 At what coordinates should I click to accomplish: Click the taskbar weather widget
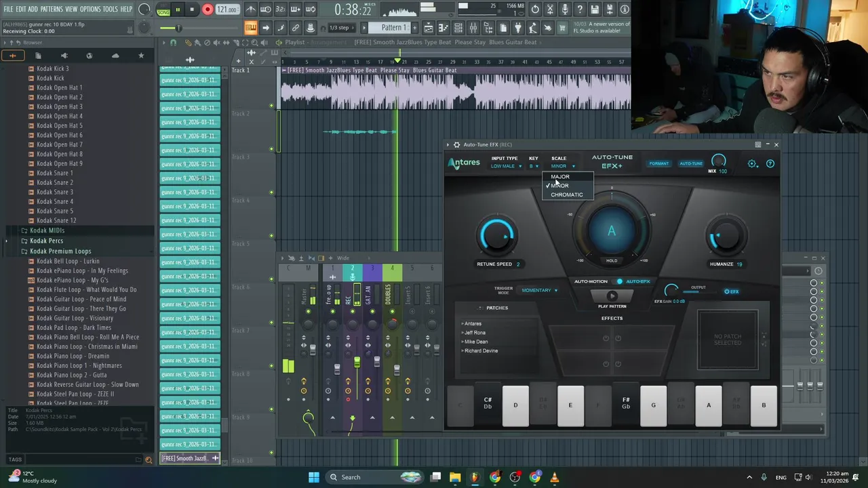tap(32, 477)
